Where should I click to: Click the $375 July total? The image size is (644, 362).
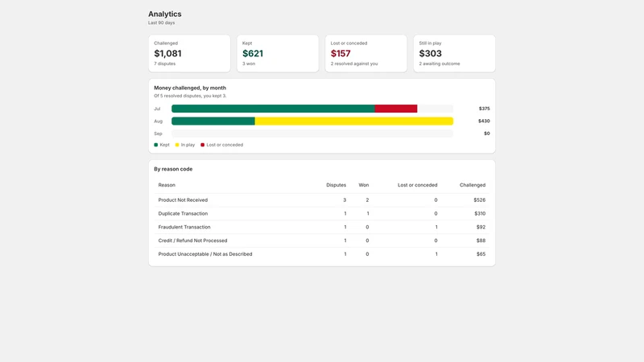pos(485,109)
